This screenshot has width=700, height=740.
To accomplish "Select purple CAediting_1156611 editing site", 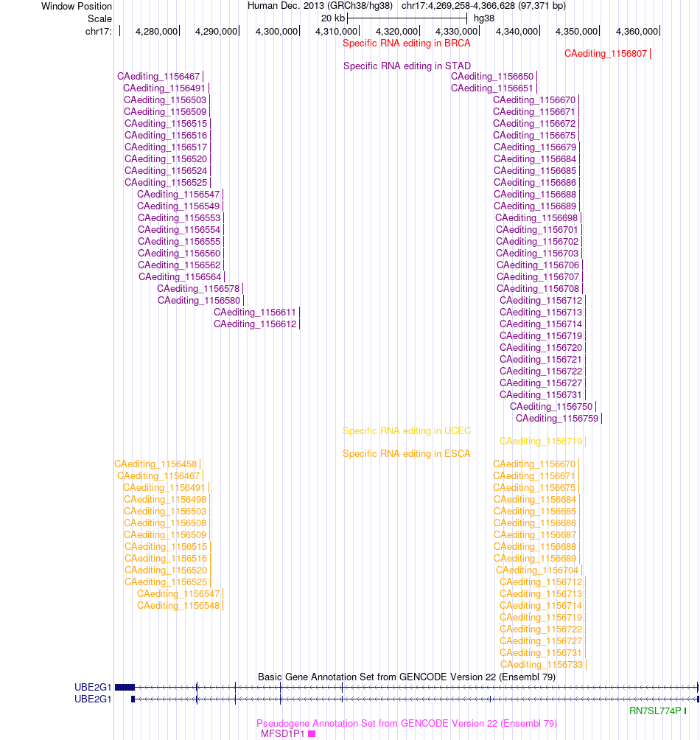I will [x=255, y=313].
